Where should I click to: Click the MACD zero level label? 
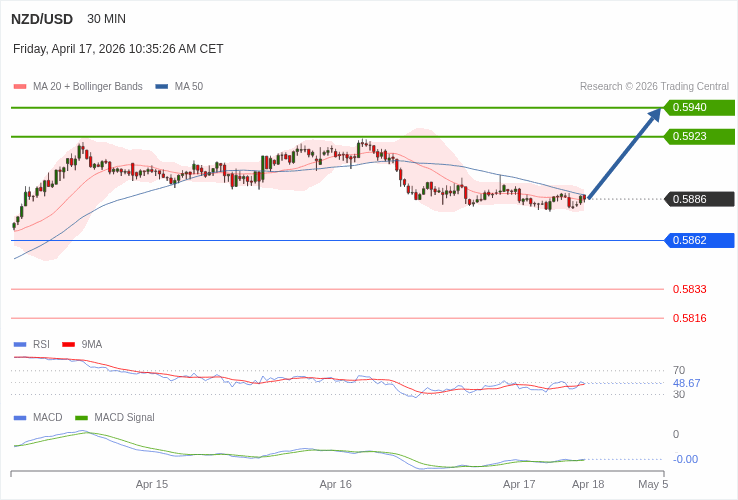(x=676, y=434)
